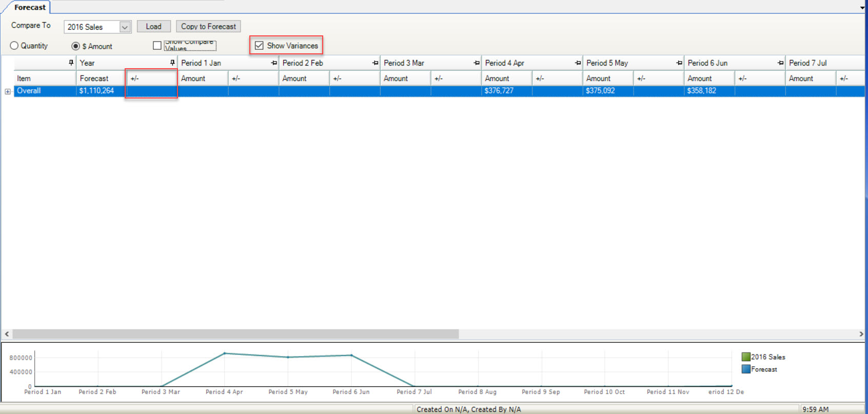This screenshot has height=414, width=868.
Task: Click the Created On N/A status text
Action: (x=468, y=409)
